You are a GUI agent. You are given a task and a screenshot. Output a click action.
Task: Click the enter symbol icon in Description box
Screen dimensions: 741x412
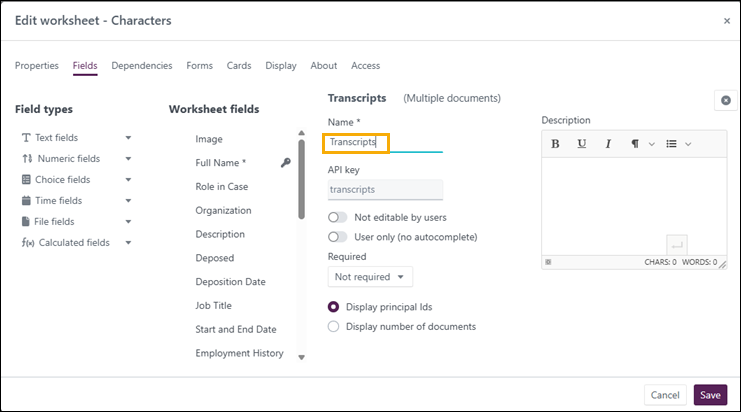677,245
